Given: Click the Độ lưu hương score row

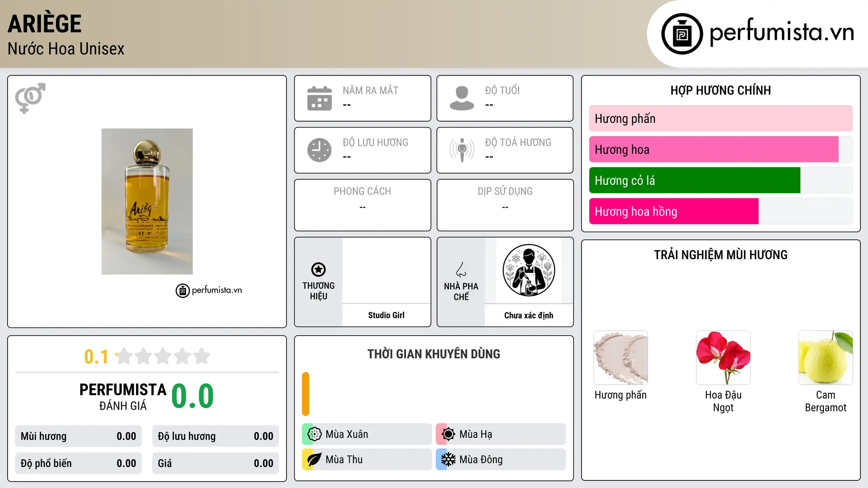Looking at the screenshot, I should point(216,436).
